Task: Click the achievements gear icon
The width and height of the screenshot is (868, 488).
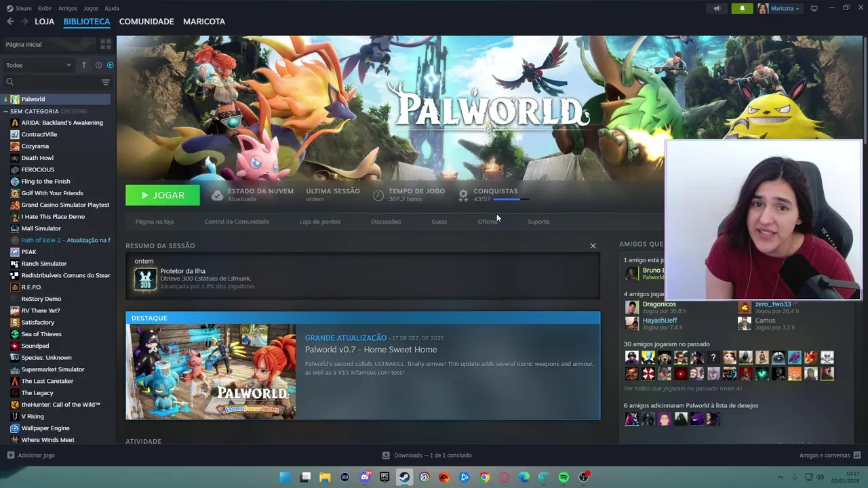Action: point(463,195)
